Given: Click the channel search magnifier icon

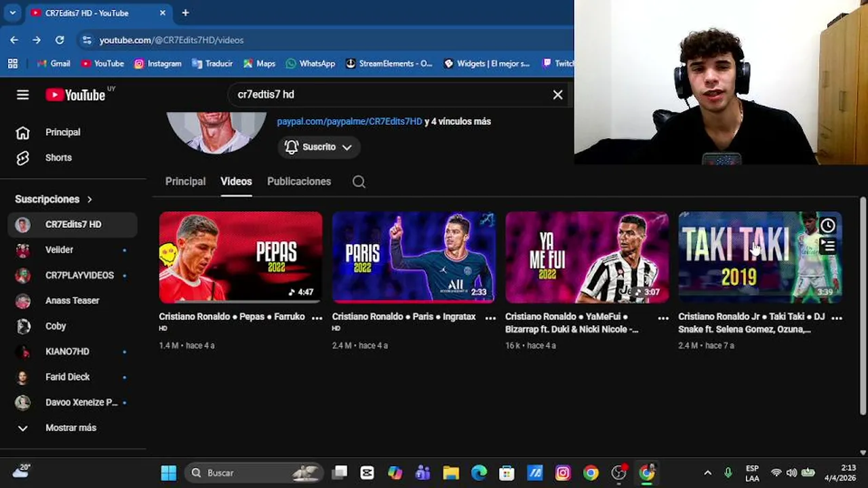Looking at the screenshot, I should click(x=359, y=182).
